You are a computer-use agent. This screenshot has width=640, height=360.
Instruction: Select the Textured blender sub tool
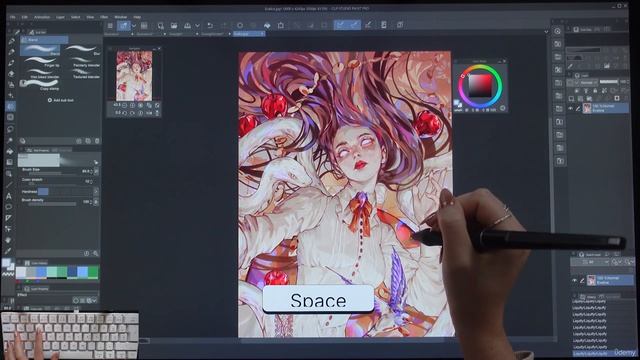(x=82, y=73)
